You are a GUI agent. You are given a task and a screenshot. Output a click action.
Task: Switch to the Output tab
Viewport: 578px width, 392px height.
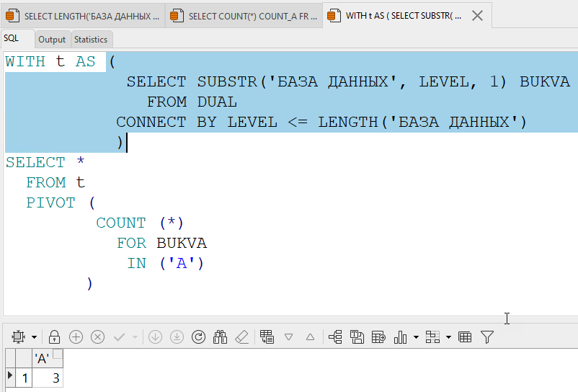(x=52, y=40)
